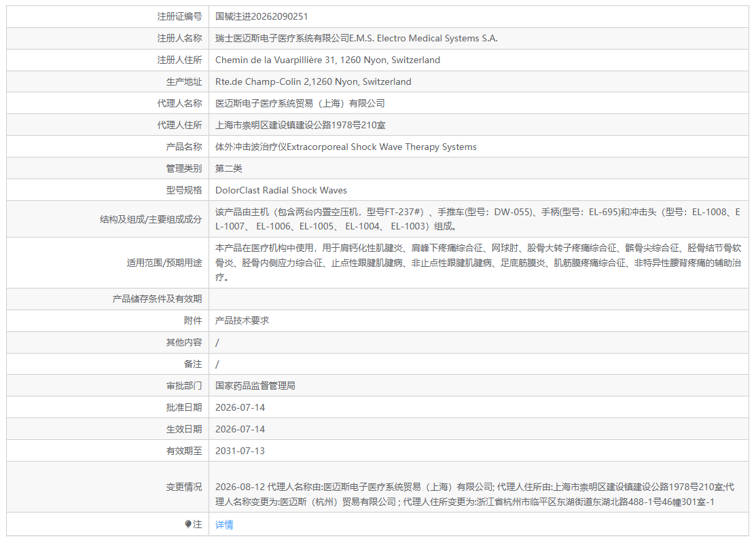The width and height of the screenshot is (756, 539).
Task: Click the 备注 label
Action: pos(193,364)
